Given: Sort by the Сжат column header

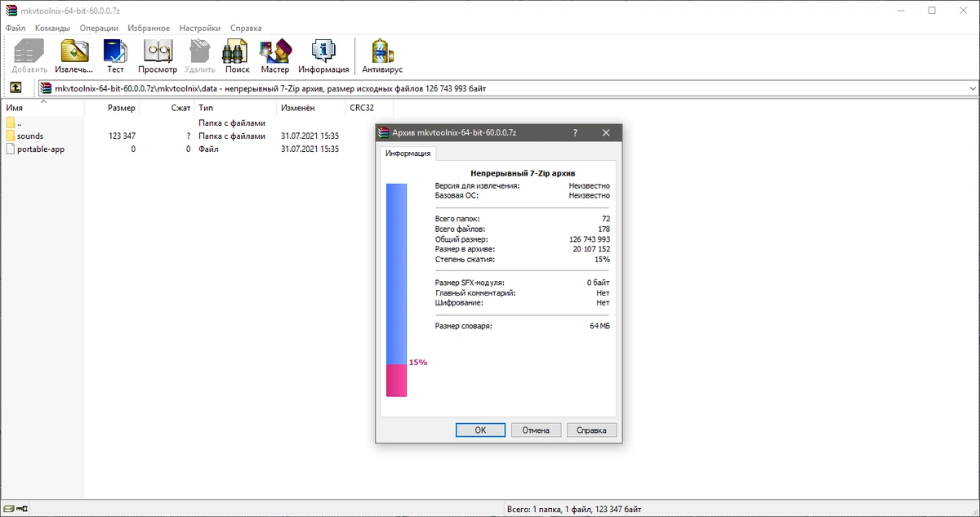Looking at the screenshot, I should [x=167, y=108].
